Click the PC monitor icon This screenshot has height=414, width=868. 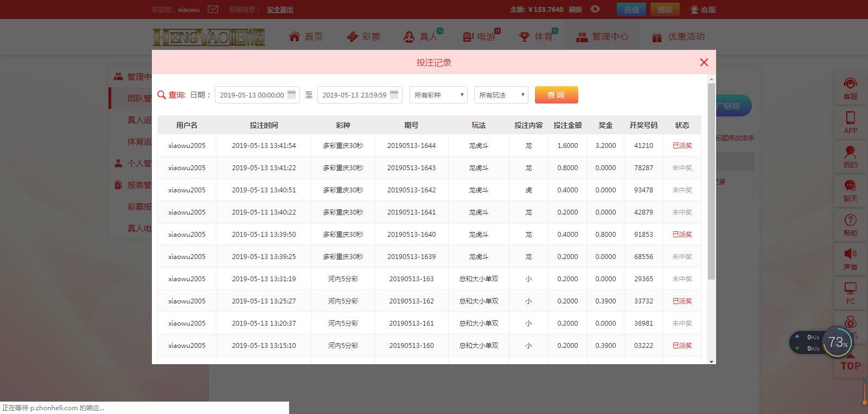(850, 288)
